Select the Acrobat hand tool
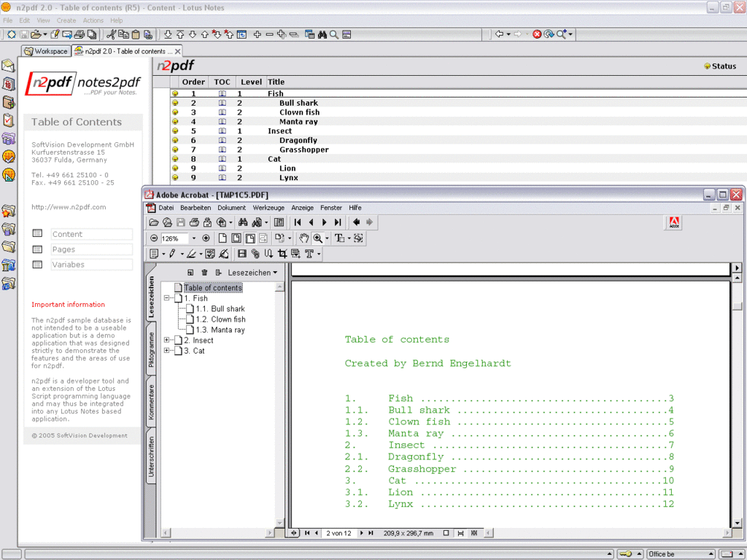 303,238
